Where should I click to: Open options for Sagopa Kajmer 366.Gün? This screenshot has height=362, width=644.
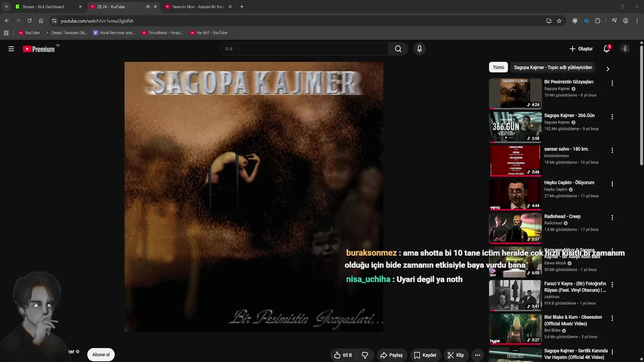click(x=612, y=117)
